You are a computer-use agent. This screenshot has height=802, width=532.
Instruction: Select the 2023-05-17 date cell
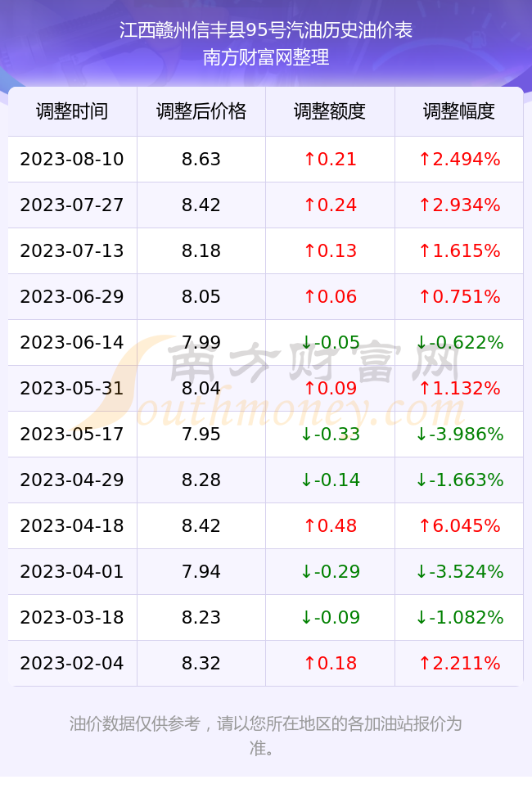coord(72,434)
